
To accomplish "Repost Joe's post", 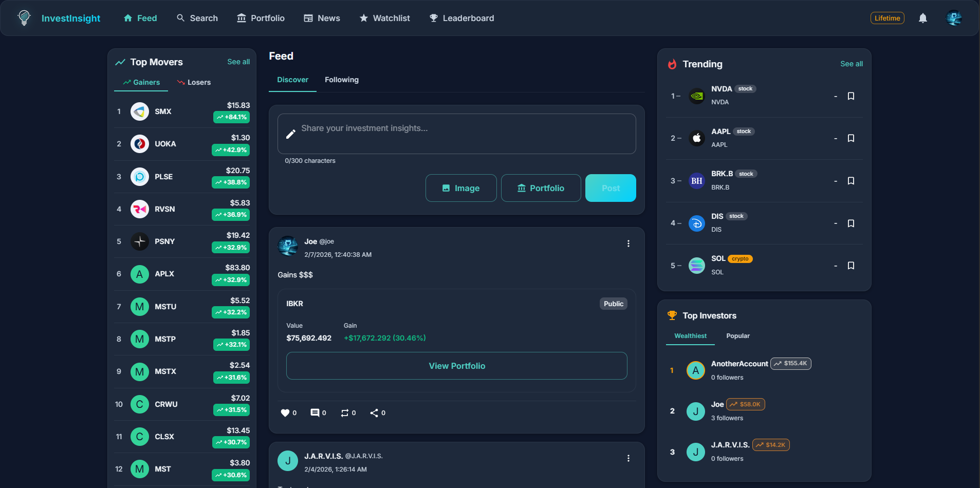I will (345, 413).
